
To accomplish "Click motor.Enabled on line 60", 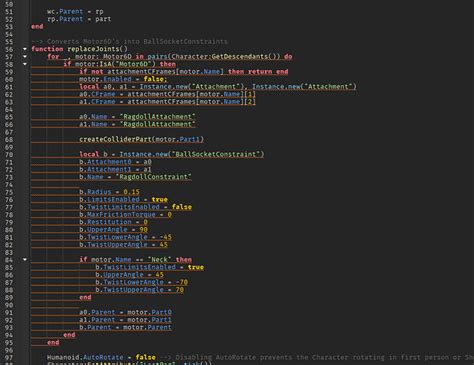I will tap(105, 79).
